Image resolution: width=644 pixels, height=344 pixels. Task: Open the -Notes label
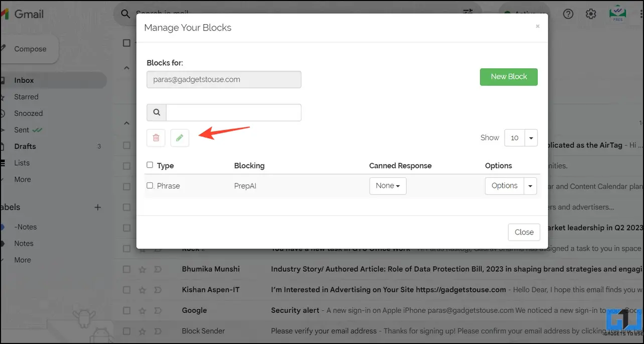[26, 227]
